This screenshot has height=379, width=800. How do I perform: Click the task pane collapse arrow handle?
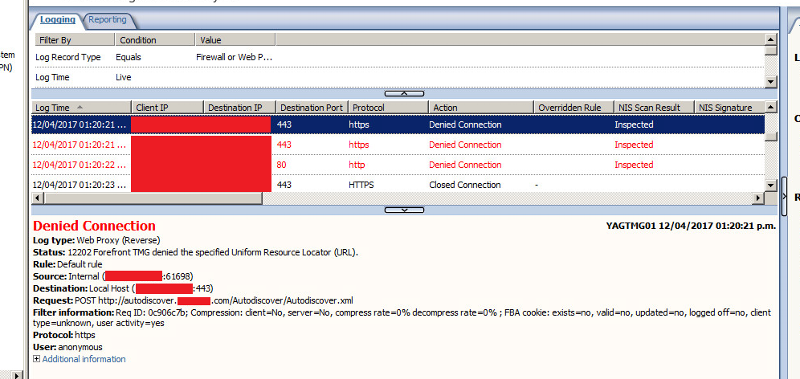click(785, 197)
